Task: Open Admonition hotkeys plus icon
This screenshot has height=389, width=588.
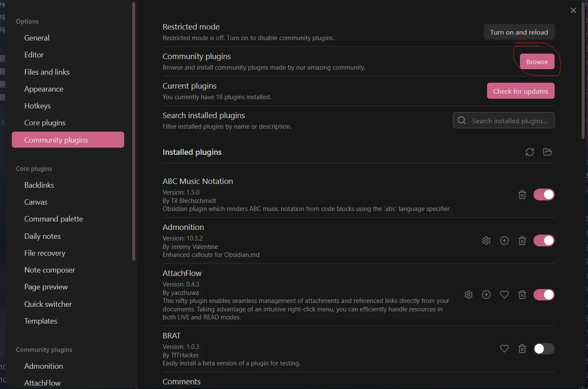Action: coord(504,240)
